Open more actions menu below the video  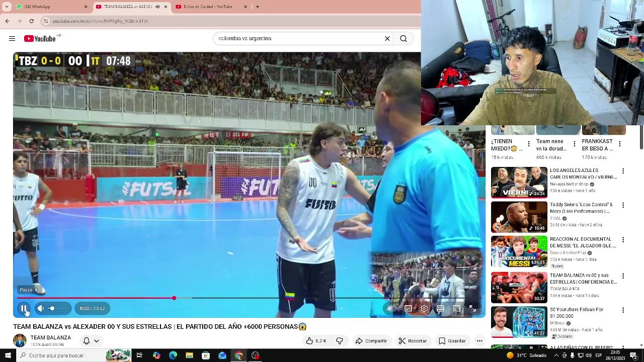click(x=479, y=341)
